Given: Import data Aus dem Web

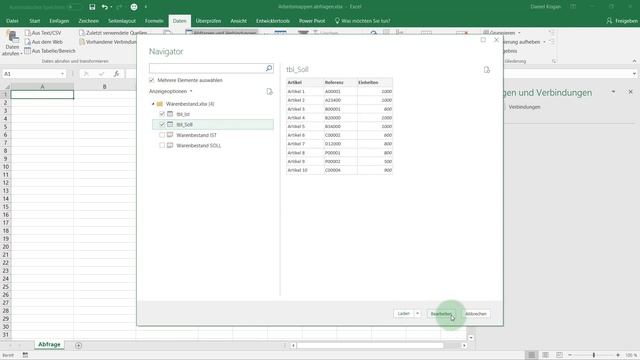Looking at the screenshot, I should coord(44,42).
